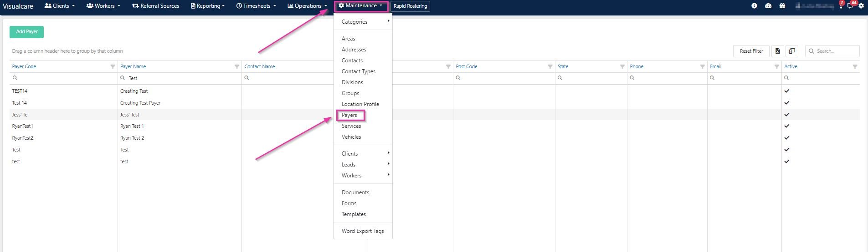Expand Categories submenu
This screenshot has width=868, height=252.
363,22
